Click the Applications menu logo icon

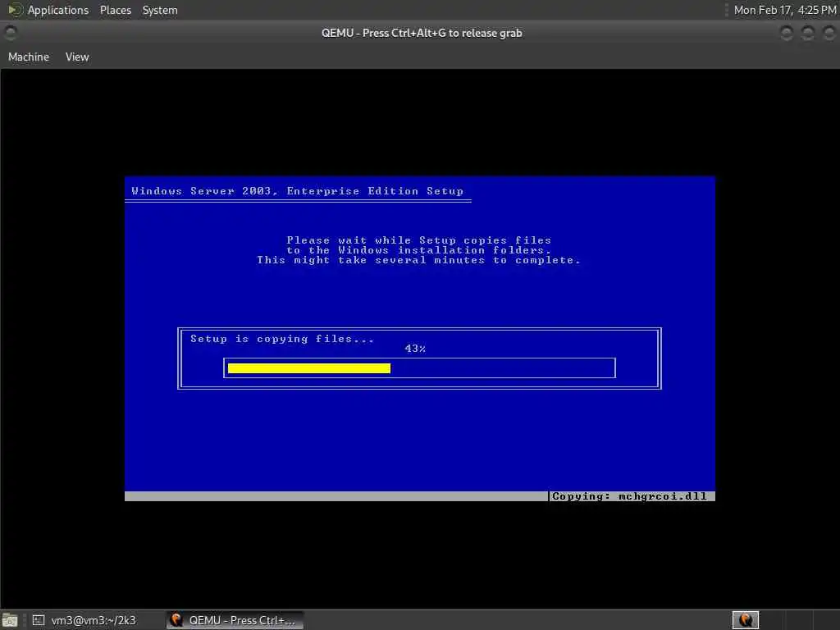click(15, 10)
